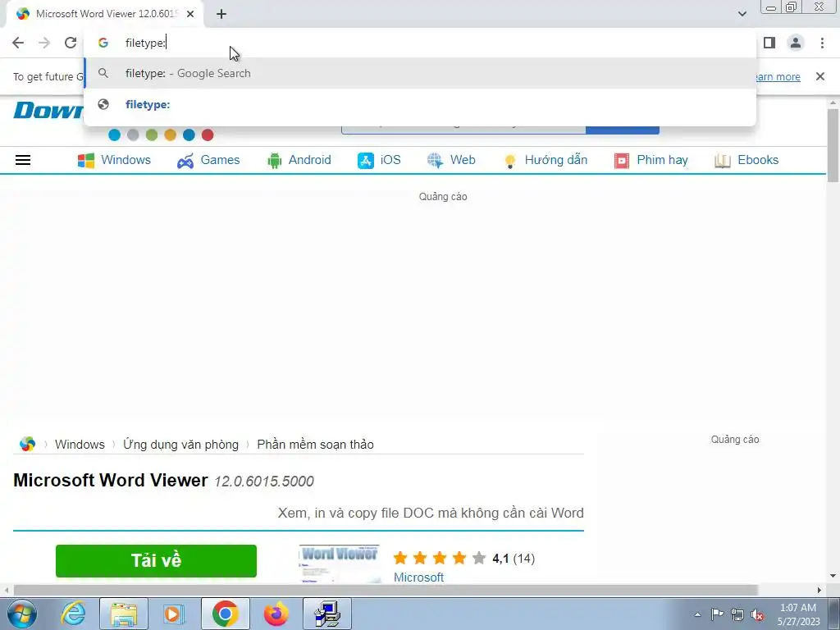Click the blue site search button
The height and width of the screenshot is (630, 840).
[x=622, y=130]
